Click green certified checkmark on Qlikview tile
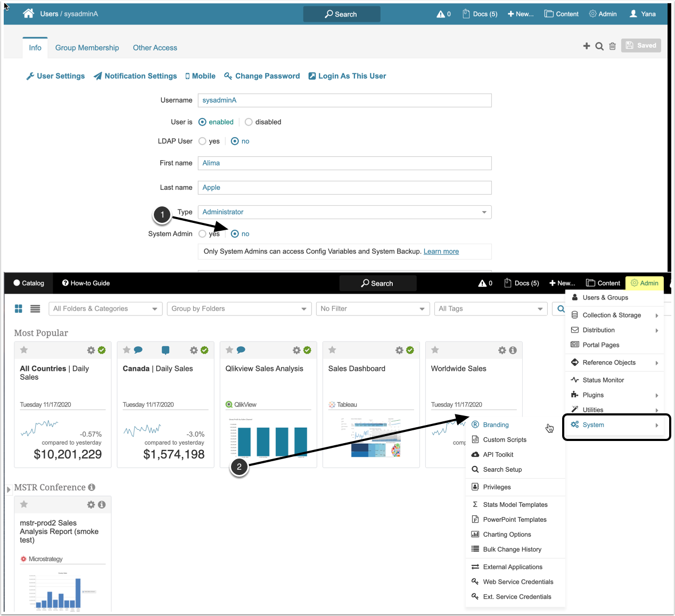The height and width of the screenshot is (616, 675). click(307, 350)
